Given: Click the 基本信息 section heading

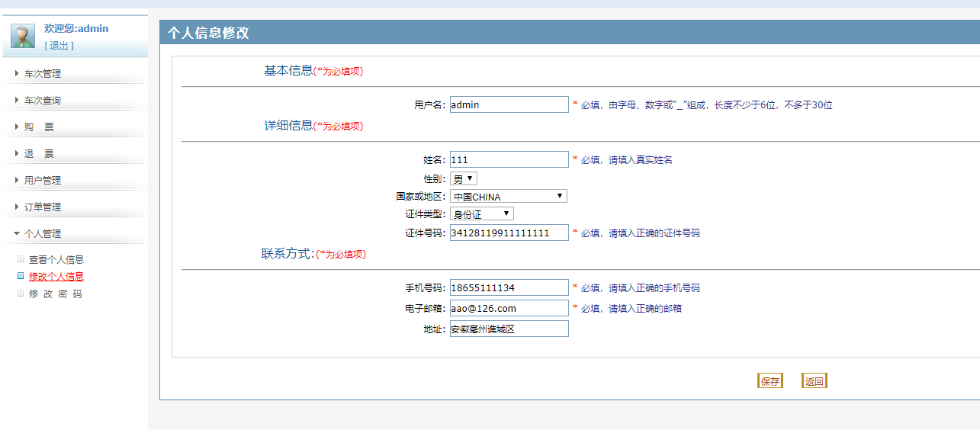Looking at the screenshot, I should (288, 70).
